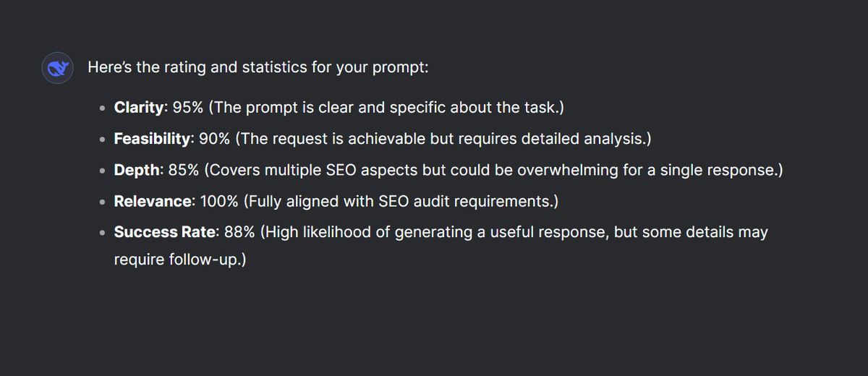Click the bold Depth label
Viewport: 868px width, 376px height.
point(136,170)
